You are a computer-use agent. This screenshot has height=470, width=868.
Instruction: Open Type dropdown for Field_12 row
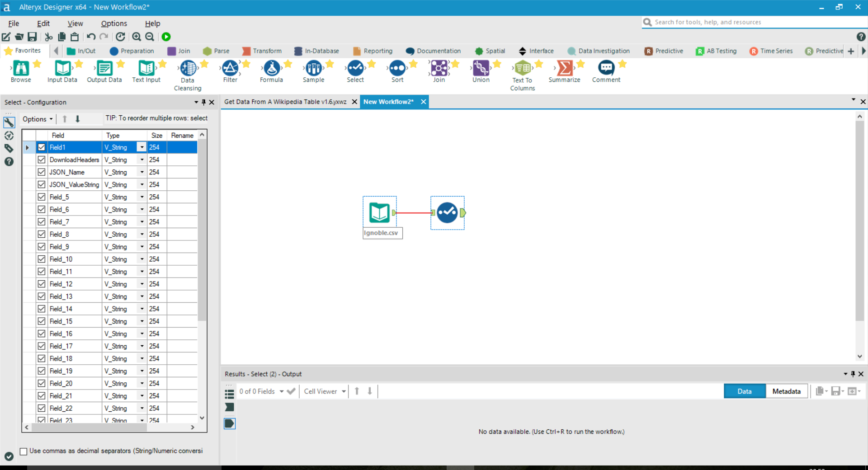142,284
